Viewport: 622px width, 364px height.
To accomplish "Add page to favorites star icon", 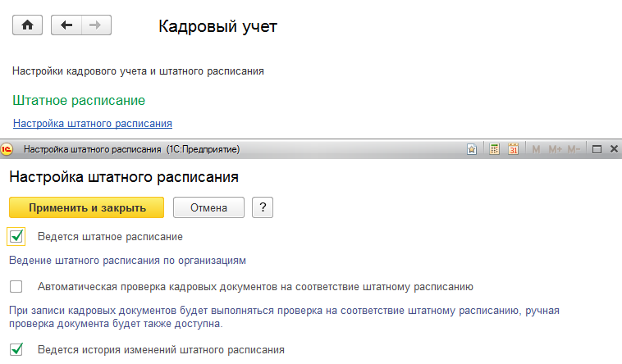I will [472, 149].
